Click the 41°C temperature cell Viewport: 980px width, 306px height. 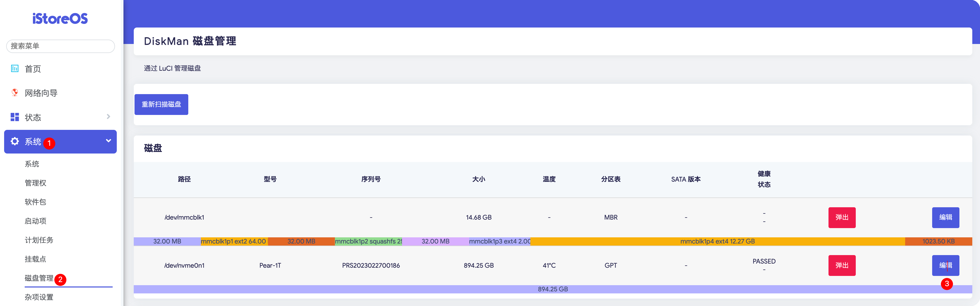click(x=549, y=265)
